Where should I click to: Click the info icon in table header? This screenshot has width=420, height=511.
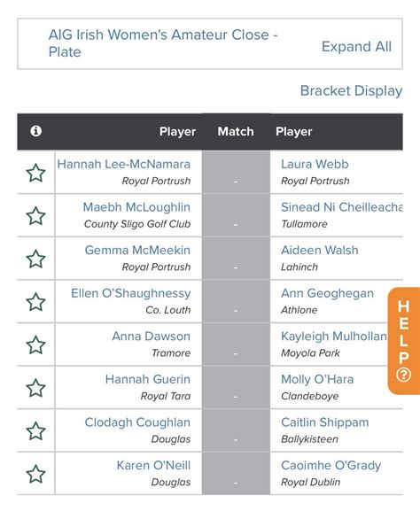(35, 131)
